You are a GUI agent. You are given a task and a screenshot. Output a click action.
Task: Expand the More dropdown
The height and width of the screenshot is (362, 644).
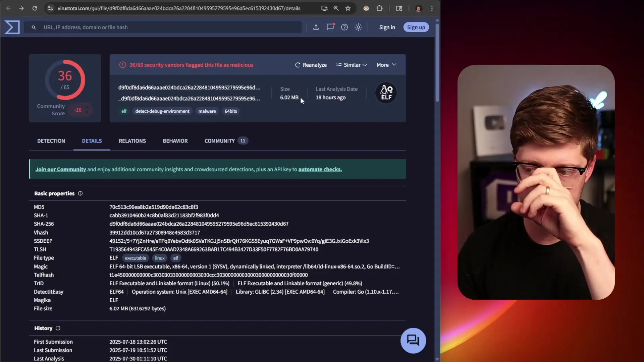tap(386, 65)
